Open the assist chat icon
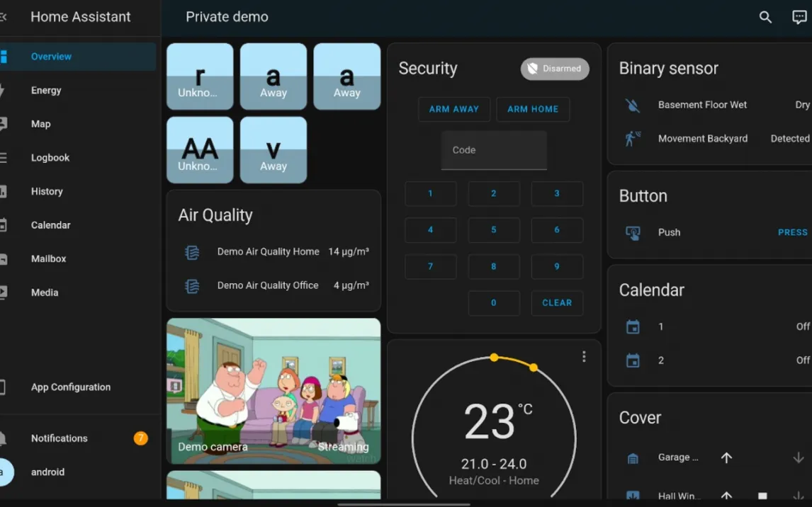 tap(799, 17)
